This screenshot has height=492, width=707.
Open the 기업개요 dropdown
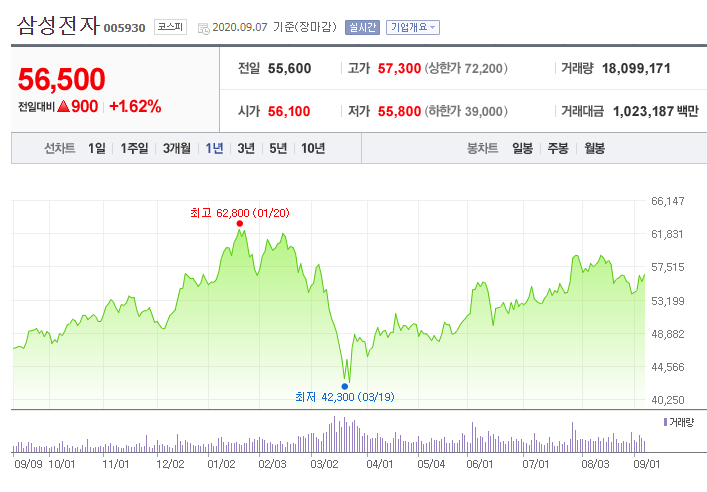point(413,28)
